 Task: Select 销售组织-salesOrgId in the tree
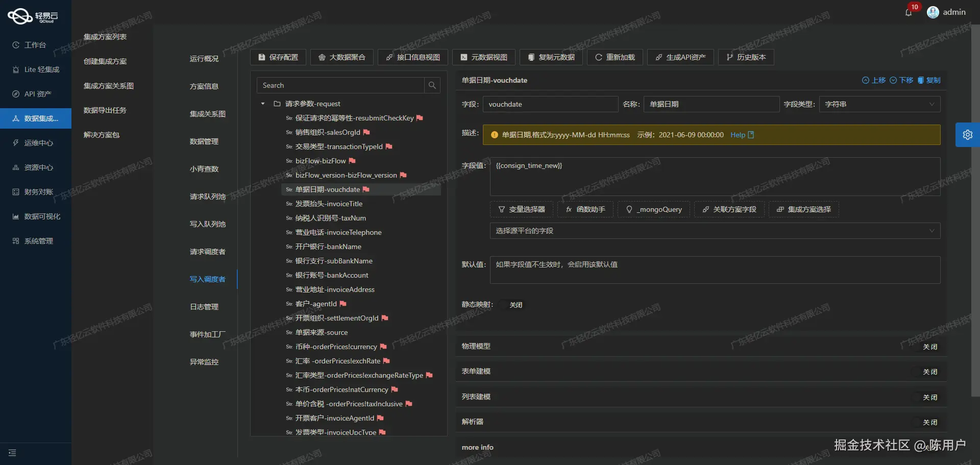(x=328, y=132)
